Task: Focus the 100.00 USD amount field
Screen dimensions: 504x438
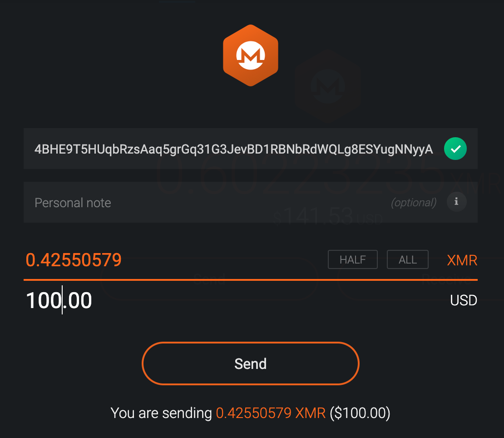Action: pos(59,301)
